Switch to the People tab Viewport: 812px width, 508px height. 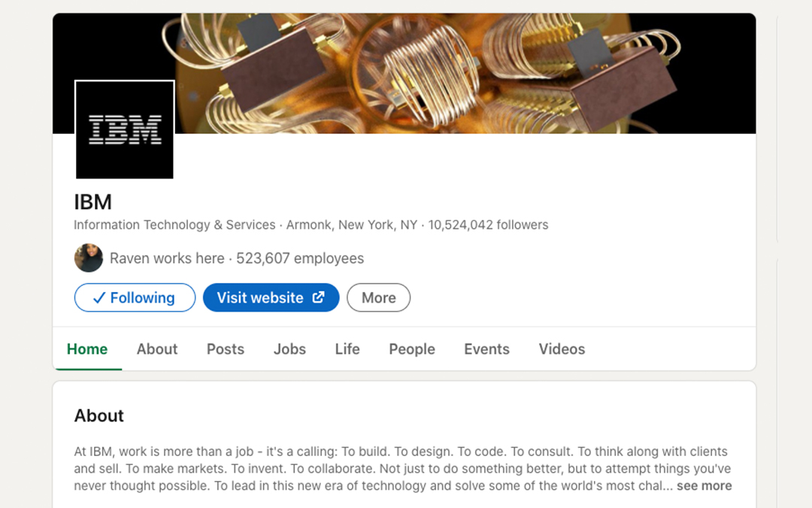412,349
